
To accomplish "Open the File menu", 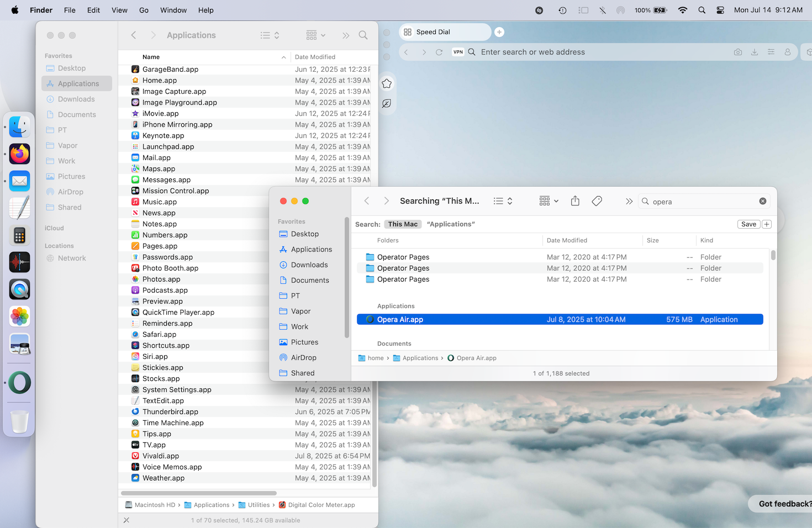I will pos(70,10).
